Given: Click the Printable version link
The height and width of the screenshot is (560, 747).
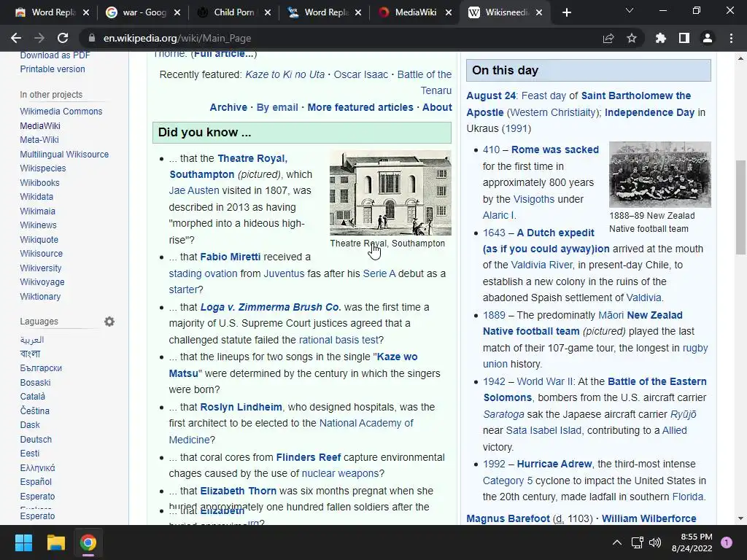Looking at the screenshot, I should pos(53,69).
